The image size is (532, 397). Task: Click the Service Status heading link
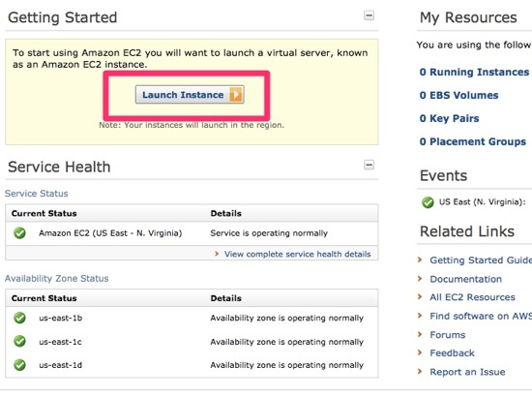click(37, 194)
